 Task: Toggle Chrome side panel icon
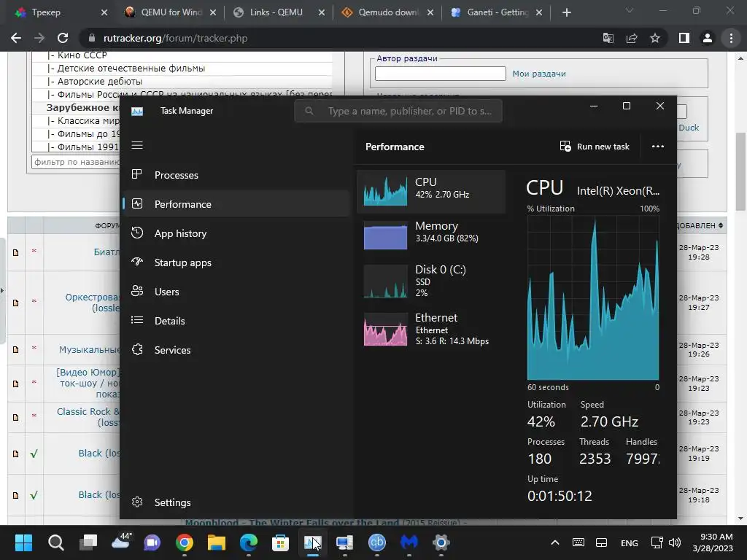pyautogui.click(x=684, y=38)
